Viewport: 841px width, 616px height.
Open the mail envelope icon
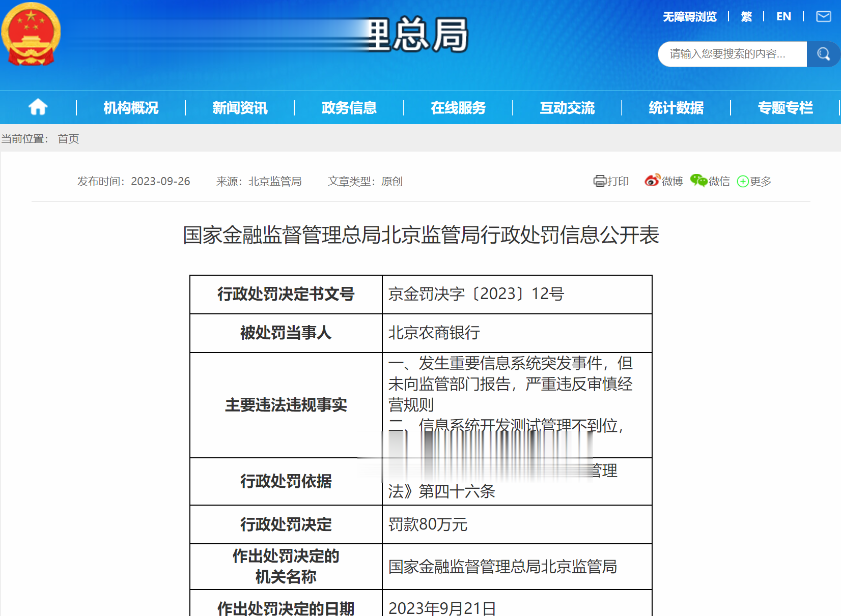click(x=824, y=17)
